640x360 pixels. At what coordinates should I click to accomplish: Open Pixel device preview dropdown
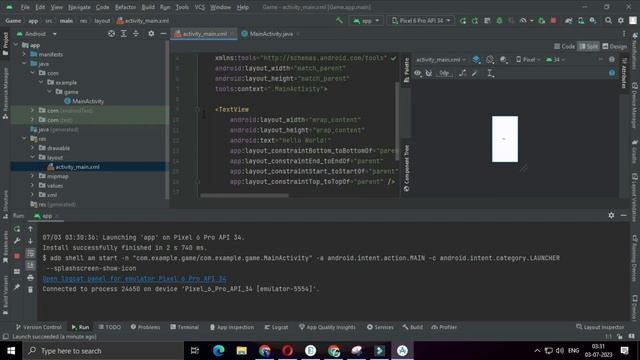tap(528, 60)
